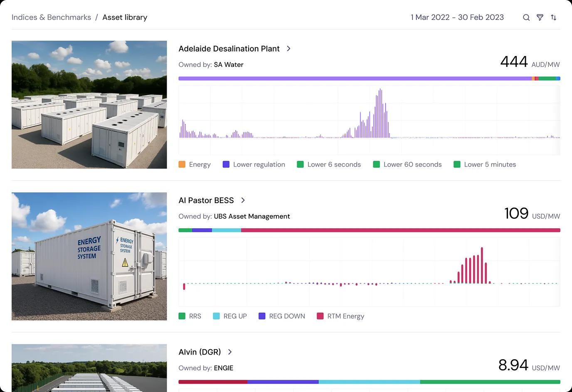Screen dimensions: 572x392
Task: Toggle Lower 6 seconds legend item
Action: click(328, 164)
